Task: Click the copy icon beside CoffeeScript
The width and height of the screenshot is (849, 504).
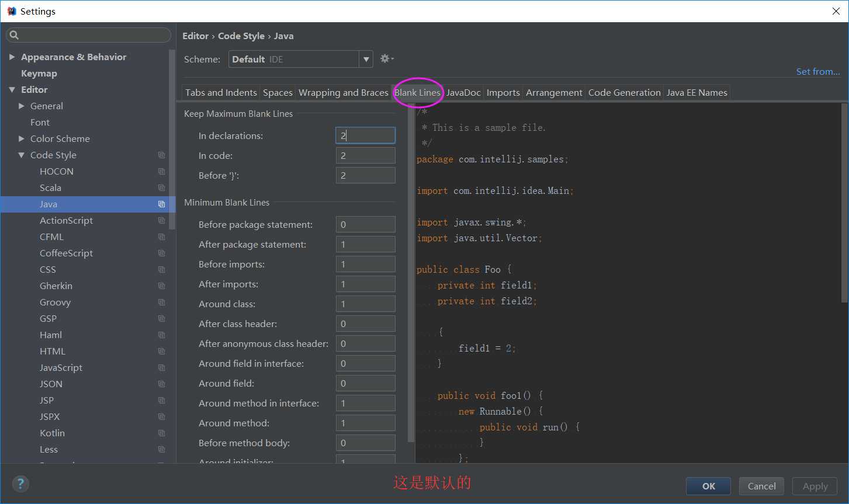Action: 162,253
